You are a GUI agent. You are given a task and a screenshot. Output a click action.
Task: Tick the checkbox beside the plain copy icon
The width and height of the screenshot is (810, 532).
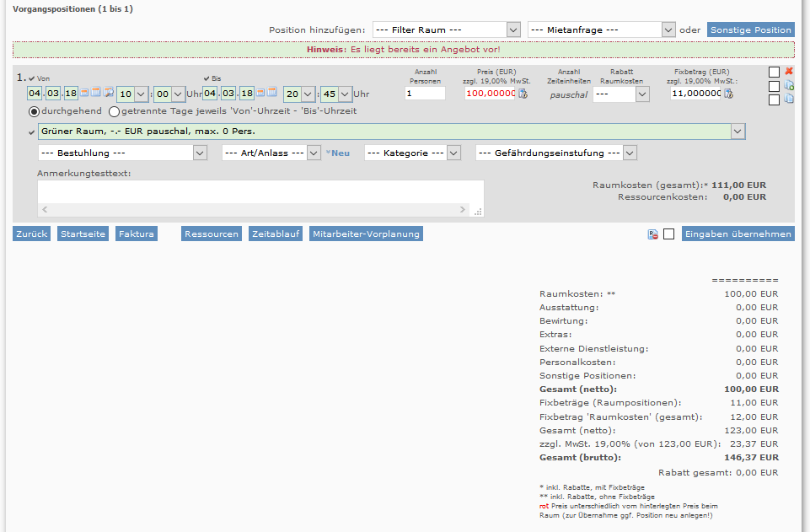774,99
